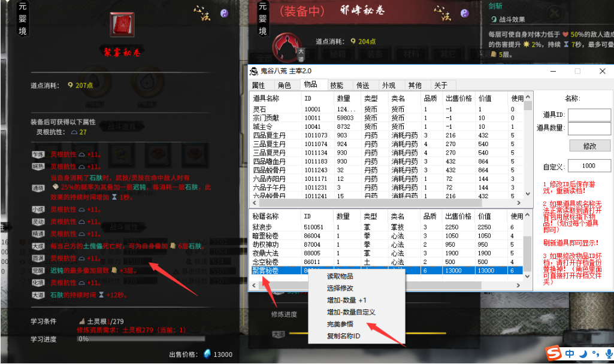
Task: Switch to the 外观 tab
Action: pyautogui.click(x=389, y=85)
